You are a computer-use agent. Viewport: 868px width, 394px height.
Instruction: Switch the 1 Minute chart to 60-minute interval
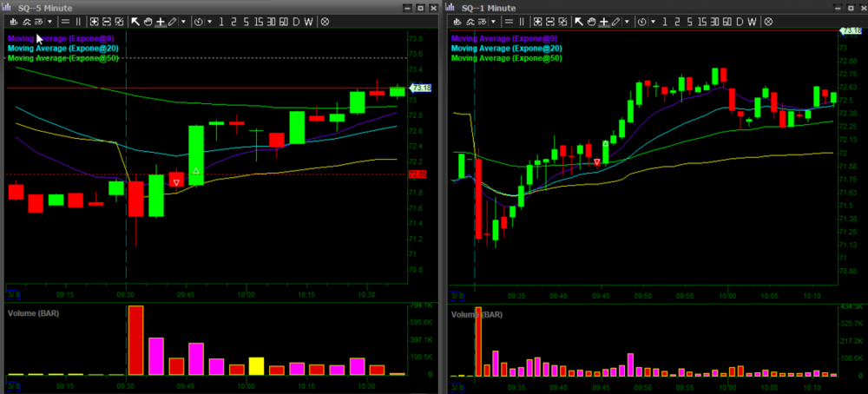pos(726,21)
